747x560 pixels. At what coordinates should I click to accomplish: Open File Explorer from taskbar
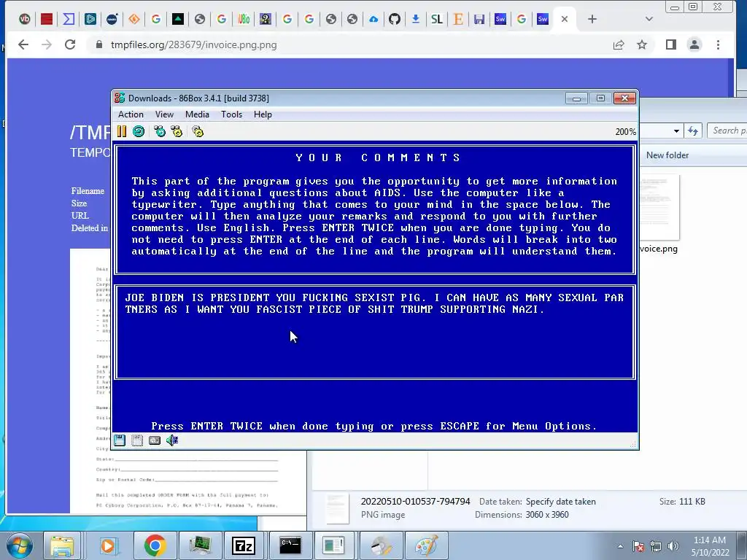click(62, 545)
